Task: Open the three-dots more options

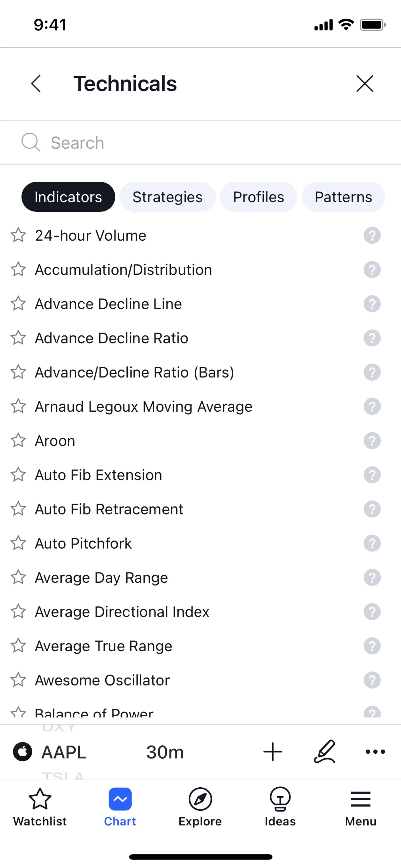Action: tap(375, 752)
